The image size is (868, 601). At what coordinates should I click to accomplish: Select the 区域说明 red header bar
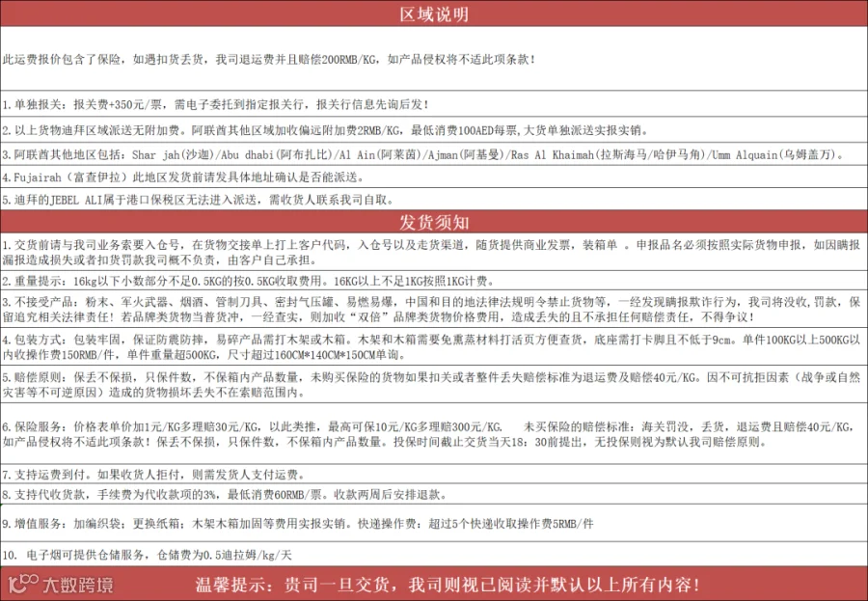point(434,14)
